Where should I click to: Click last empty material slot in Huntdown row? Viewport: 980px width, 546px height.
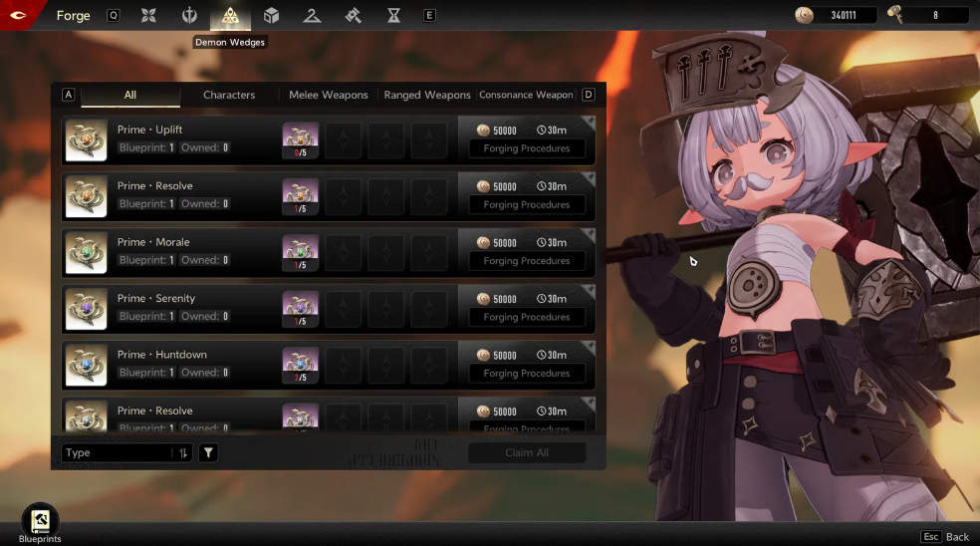428,366
